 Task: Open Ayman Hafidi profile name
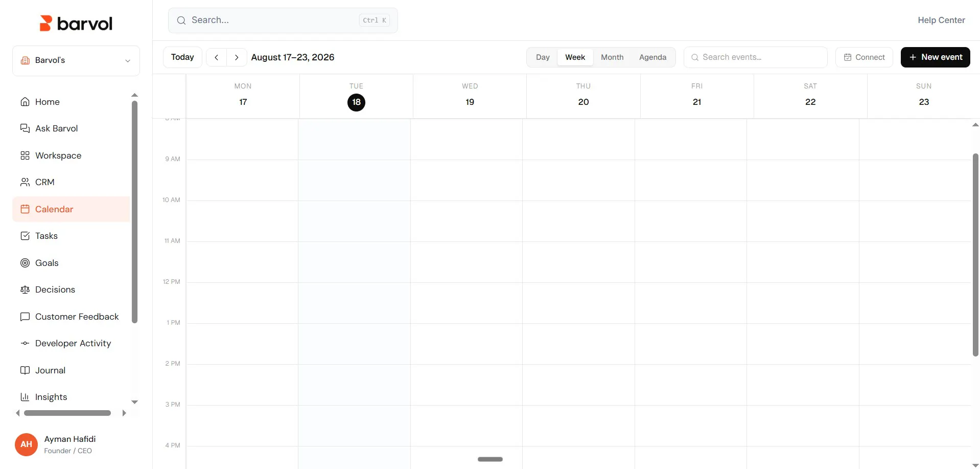pos(70,439)
